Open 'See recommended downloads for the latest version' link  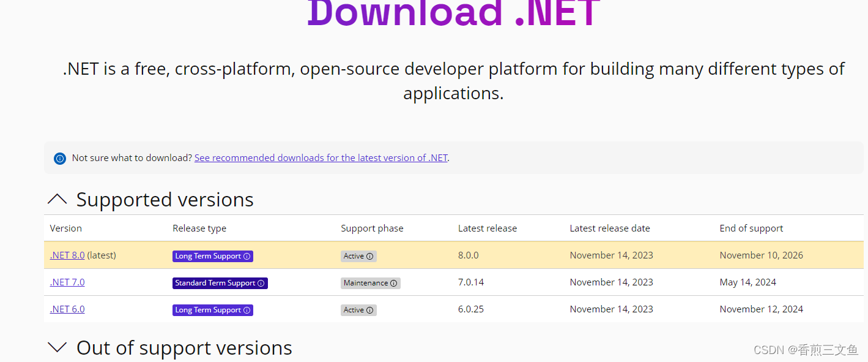[x=321, y=157]
